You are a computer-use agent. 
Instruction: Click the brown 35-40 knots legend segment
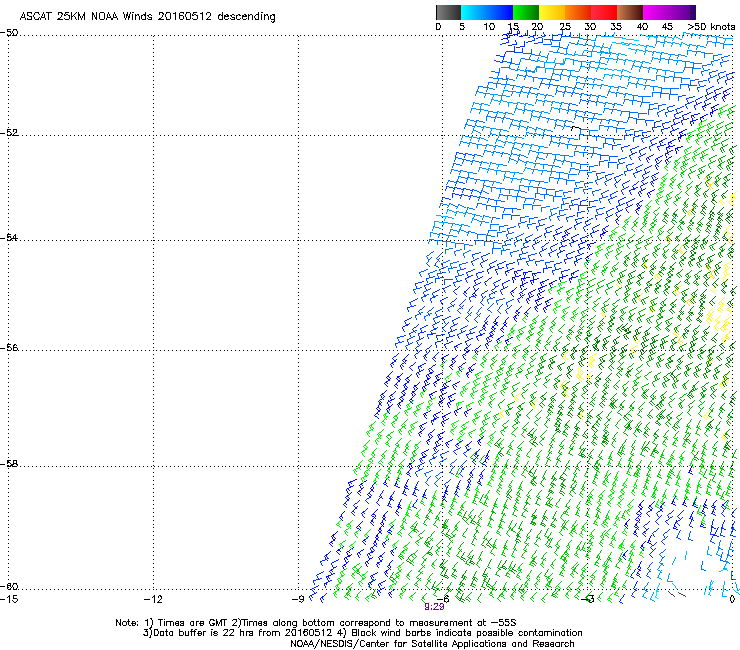click(x=630, y=12)
